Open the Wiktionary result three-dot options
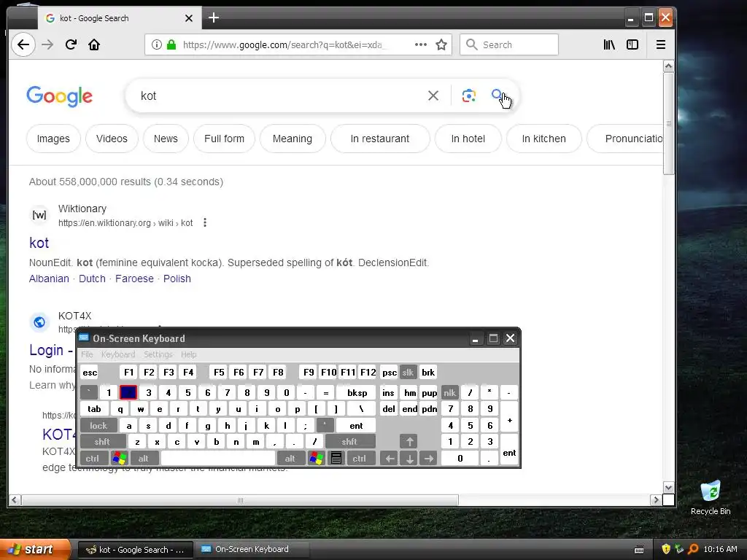Viewport: 747px width, 560px height. click(x=205, y=222)
